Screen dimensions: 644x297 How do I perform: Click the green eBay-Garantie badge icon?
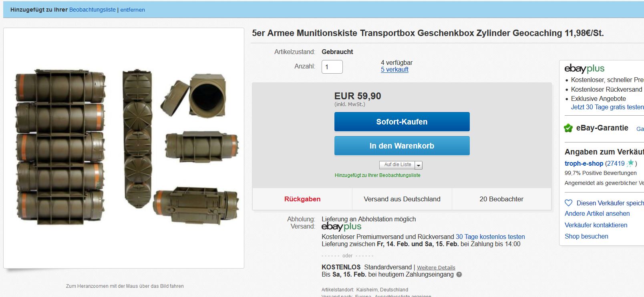(568, 128)
